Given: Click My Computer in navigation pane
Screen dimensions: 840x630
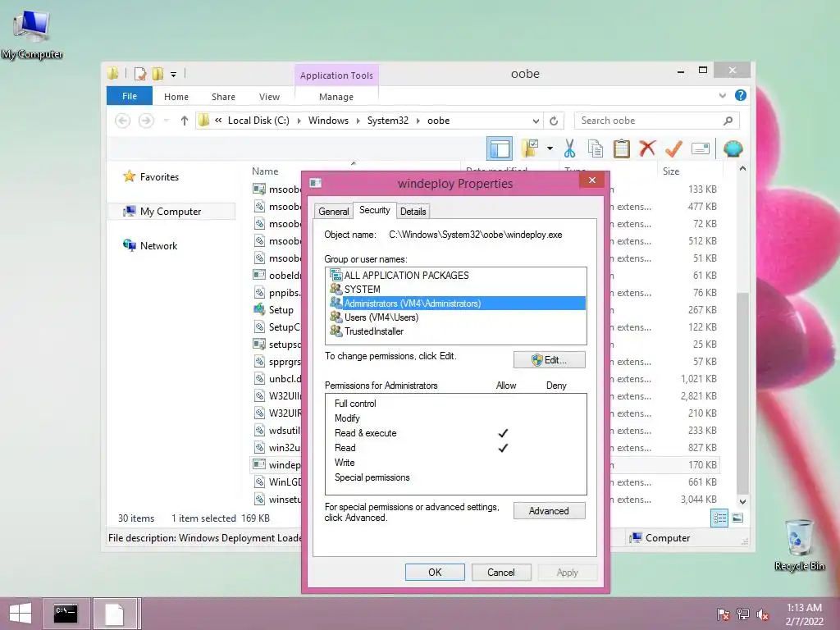Looking at the screenshot, I should coord(171,212).
